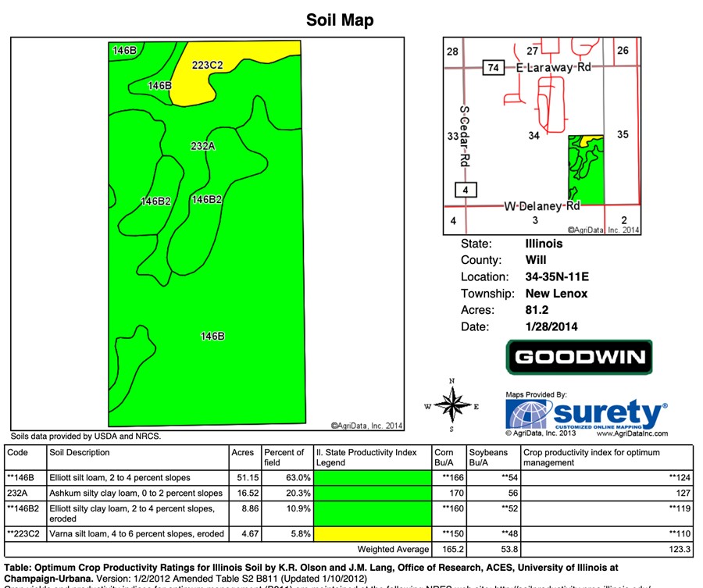Click section number 27 on the location map
The width and height of the screenshot is (703, 588).
coord(532,51)
